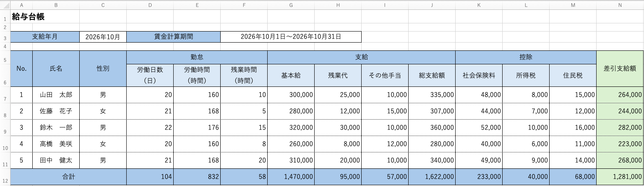This screenshot has width=644, height=186.
Task: Select the 所得税 header cell
Action: [526, 75]
